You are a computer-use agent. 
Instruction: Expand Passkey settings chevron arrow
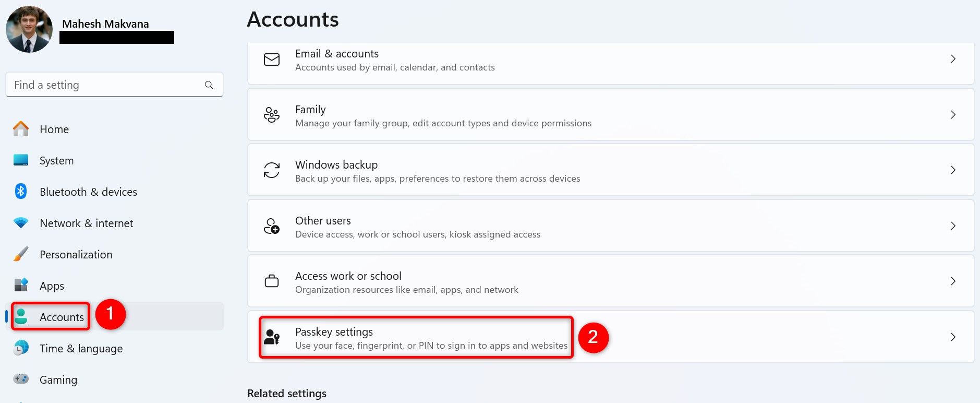pos(953,337)
